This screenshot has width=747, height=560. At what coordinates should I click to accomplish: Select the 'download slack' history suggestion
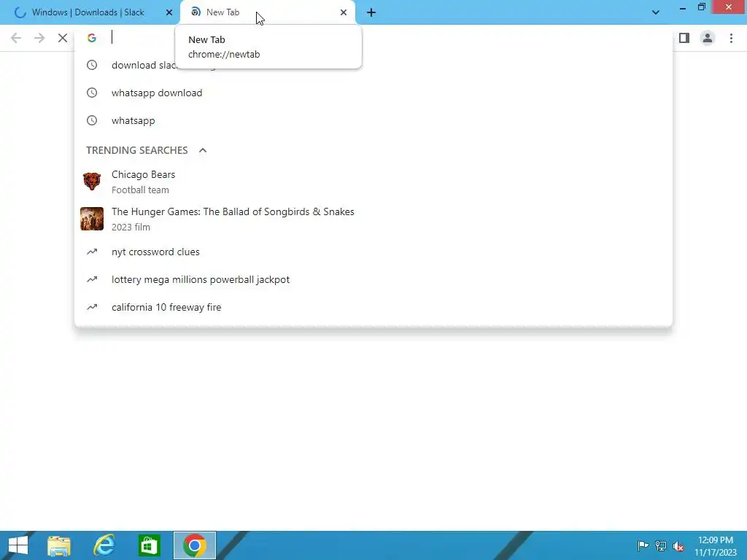coord(373,65)
